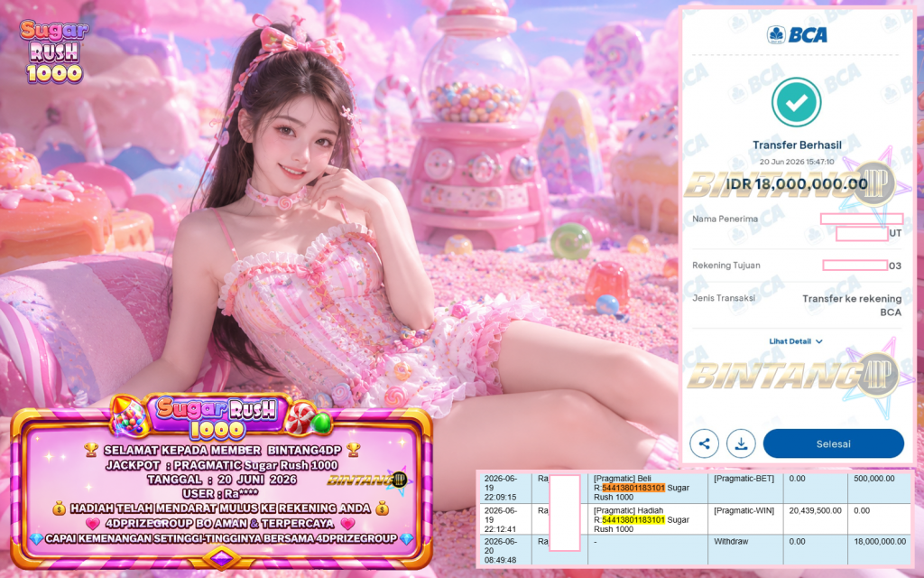This screenshot has width=924, height=578.
Task: Click the Sugar Rush 1000 logo at the top left
Action: point(53,51)
